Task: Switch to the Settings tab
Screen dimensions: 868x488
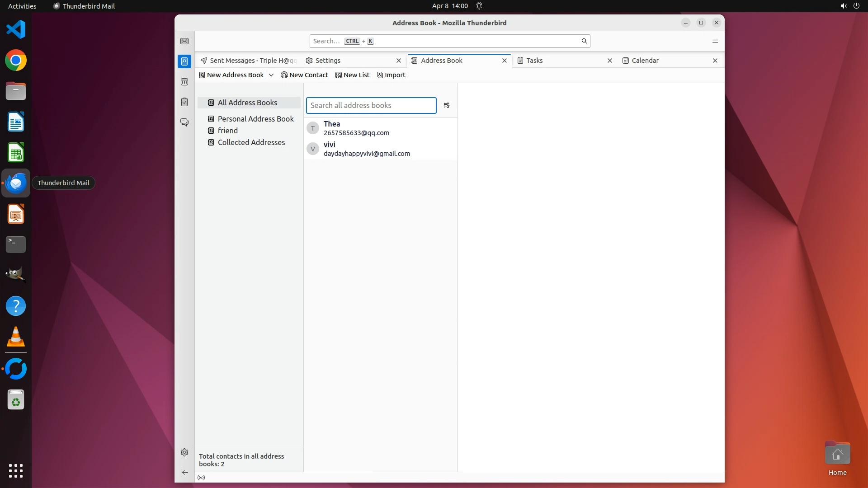Action: click(328, 61)
